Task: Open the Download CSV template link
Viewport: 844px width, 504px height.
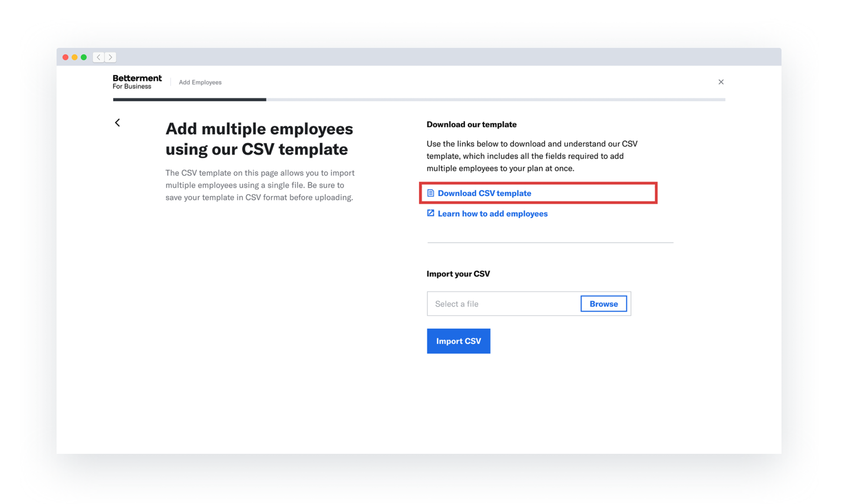Action: [485, 193]
